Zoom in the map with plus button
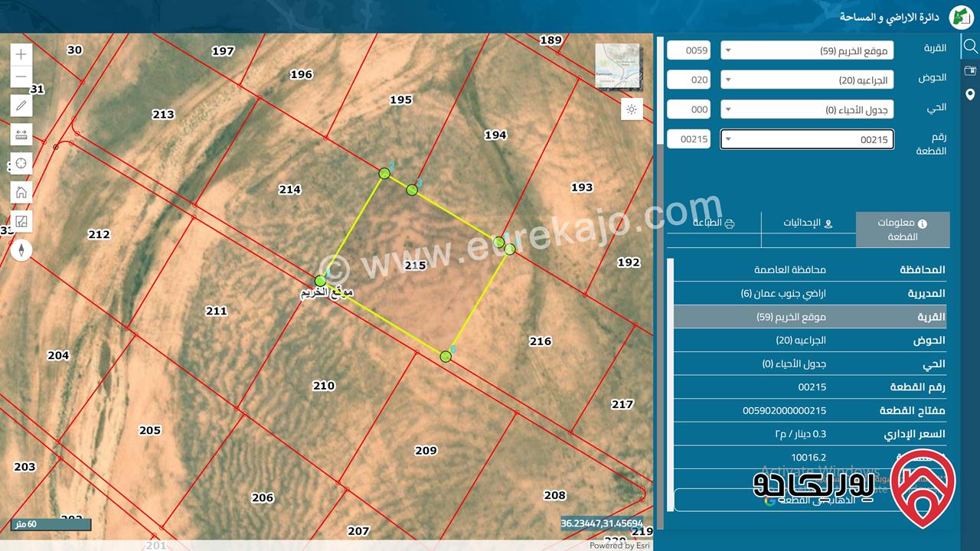Screen dimensions: 980x551 point(21,54)
